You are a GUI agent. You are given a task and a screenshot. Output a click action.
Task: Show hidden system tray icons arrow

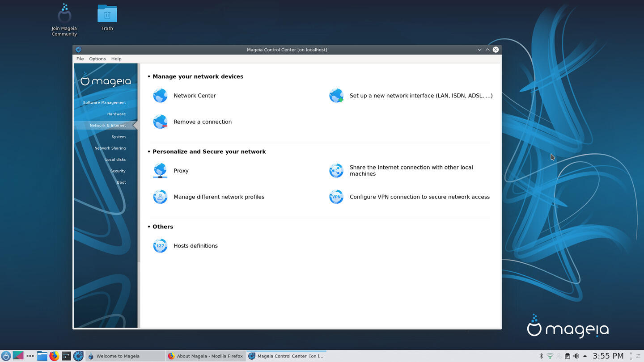pyautogui.click(x=585, y=356)
